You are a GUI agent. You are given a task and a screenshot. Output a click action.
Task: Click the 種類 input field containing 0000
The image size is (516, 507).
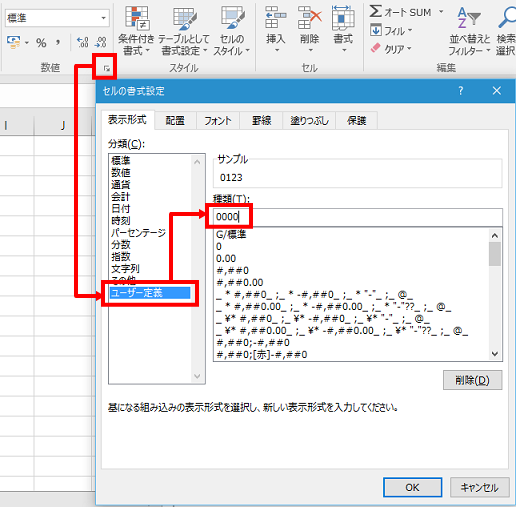coord(358,217)
